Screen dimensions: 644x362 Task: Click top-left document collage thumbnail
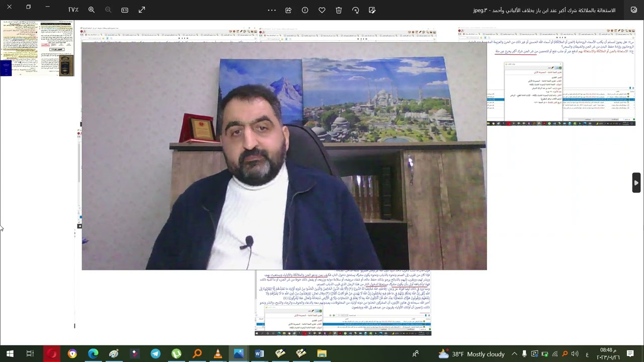[x=37, y=48]
